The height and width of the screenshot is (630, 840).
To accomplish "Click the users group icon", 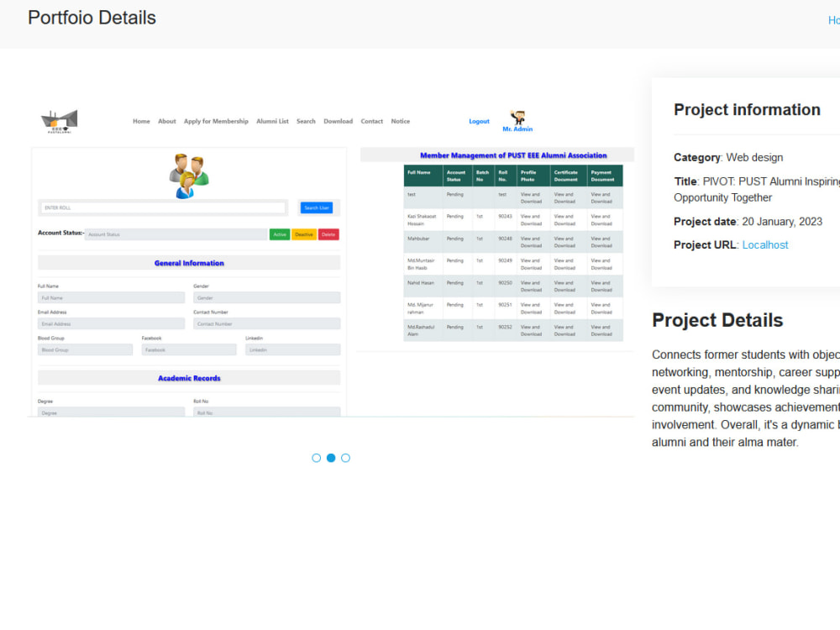I will [x=188, y=176].
